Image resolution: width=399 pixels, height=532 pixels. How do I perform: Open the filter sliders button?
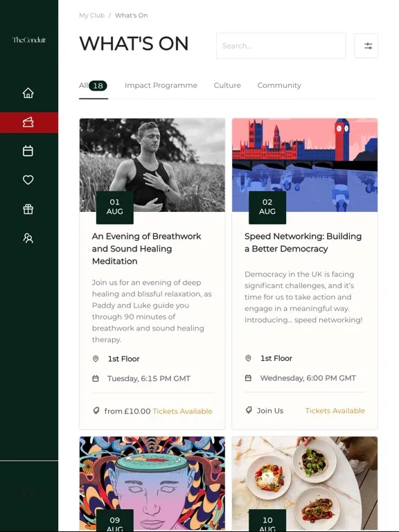[366, 46]
